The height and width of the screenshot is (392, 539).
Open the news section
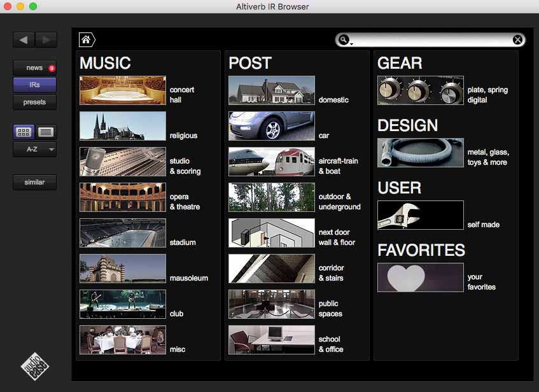click(35, 67)
